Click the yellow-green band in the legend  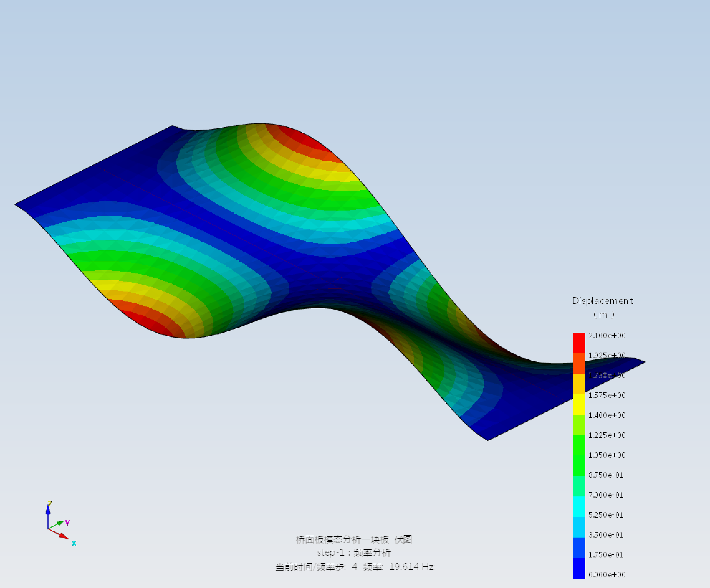tap(579, 425)
